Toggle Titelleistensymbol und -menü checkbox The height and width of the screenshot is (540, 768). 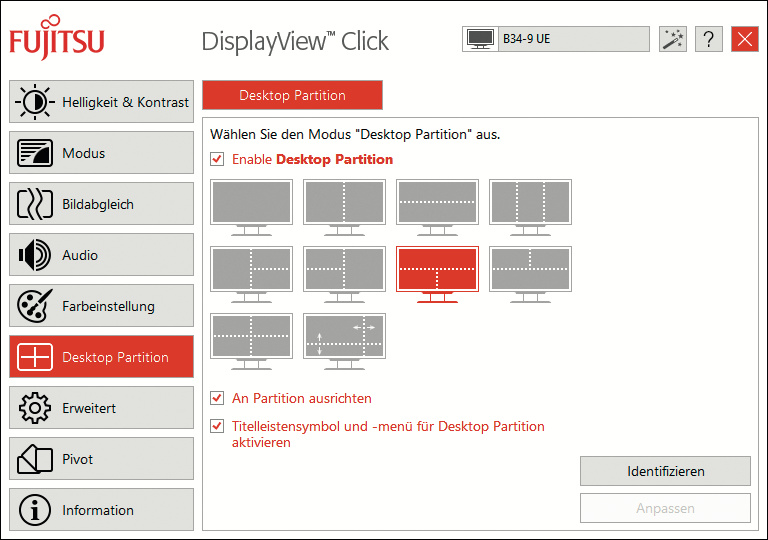click(217, 426)
